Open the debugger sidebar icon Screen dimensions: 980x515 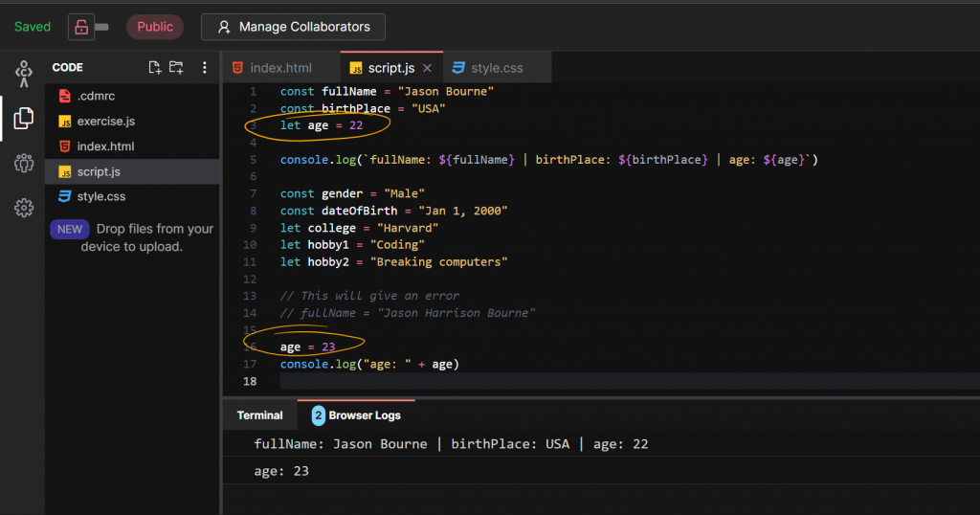[x=24, y=74]
